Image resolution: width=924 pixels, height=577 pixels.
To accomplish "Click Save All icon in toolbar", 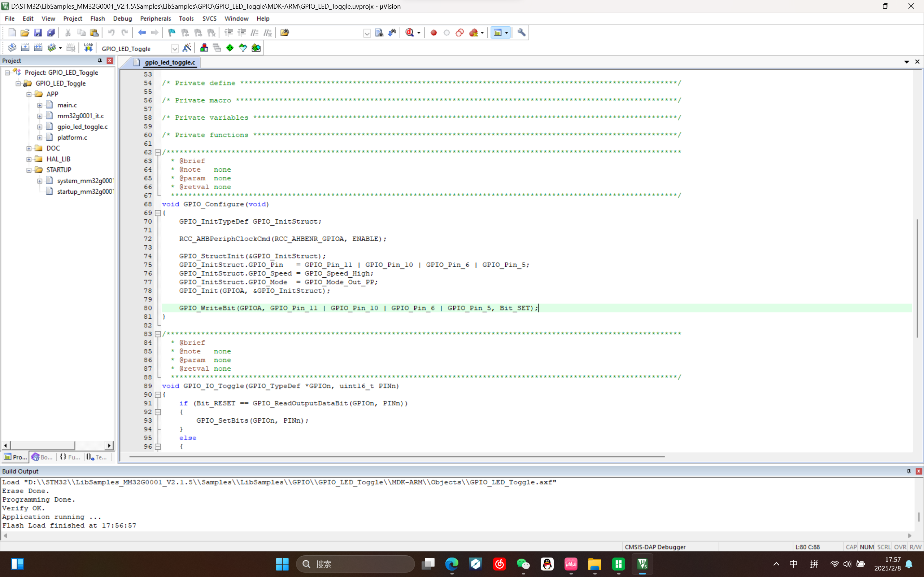I will [x=51, y=33].
